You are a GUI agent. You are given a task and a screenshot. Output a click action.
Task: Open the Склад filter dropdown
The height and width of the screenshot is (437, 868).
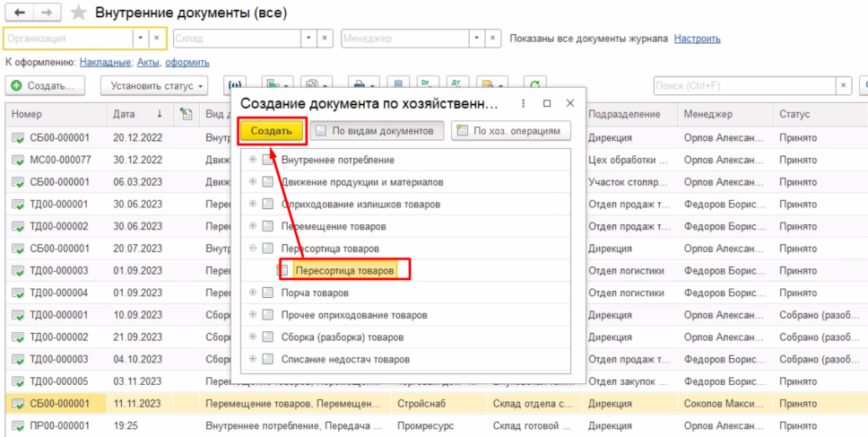tap(308, 39)
